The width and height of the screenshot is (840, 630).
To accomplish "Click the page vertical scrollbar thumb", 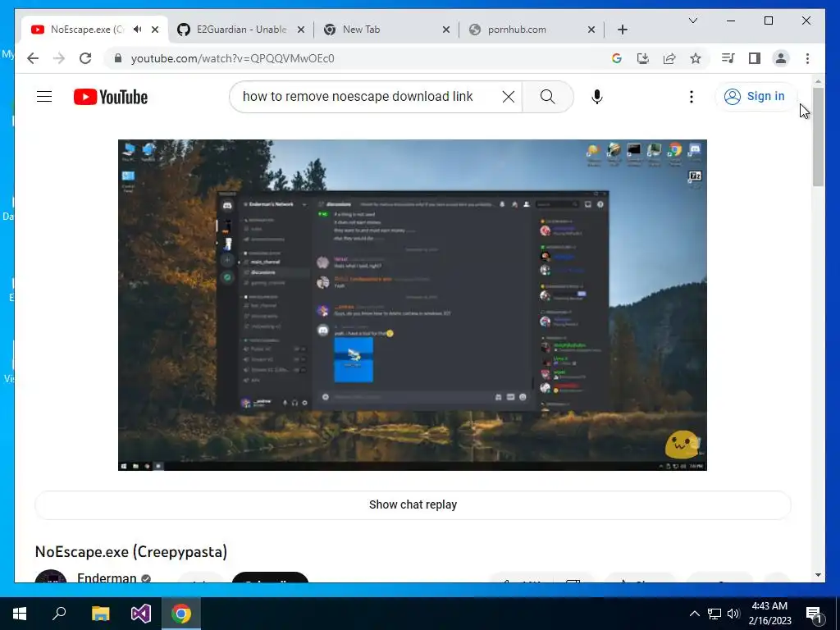I will [x=818, y=137].
